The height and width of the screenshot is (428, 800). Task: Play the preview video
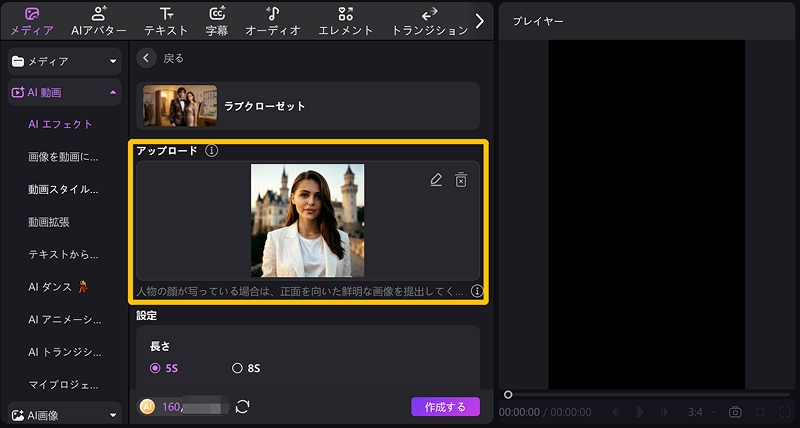[x=640, y=412]
